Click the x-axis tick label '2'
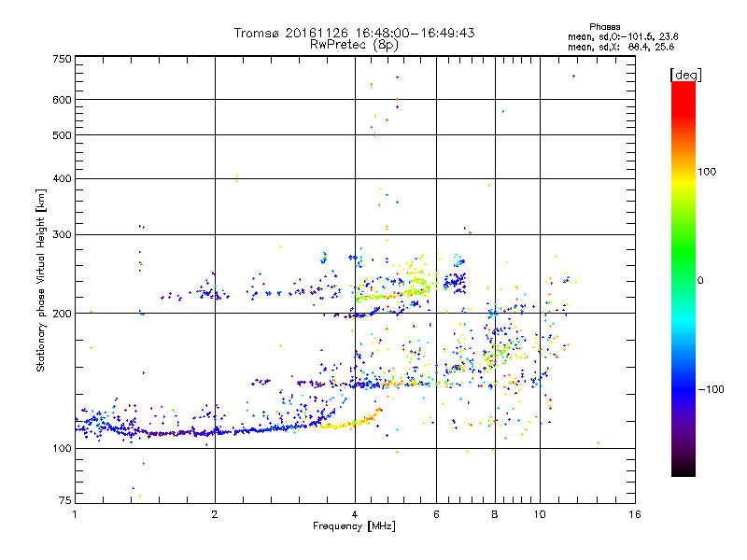Viewport: 747px width, 560px height. point(215,514)
